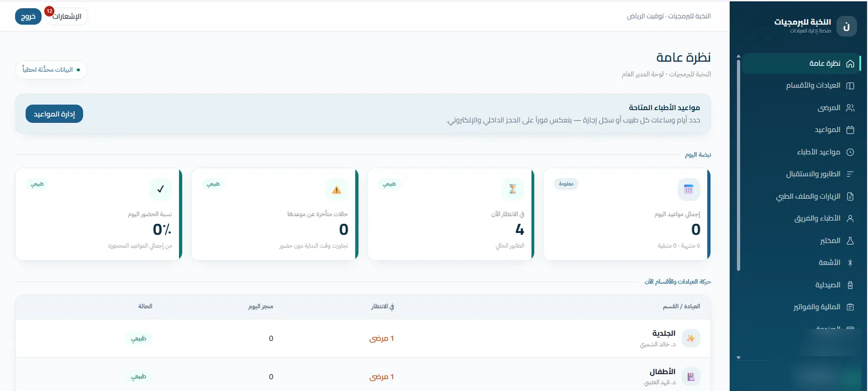Click the منجز اليوم column header

(x=260, y=306)
